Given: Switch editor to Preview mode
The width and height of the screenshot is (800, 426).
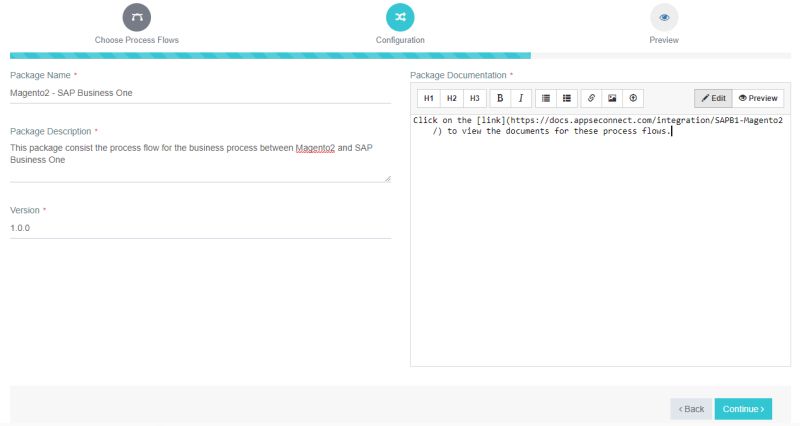Looking at the screenshot, I should [758, 98].
